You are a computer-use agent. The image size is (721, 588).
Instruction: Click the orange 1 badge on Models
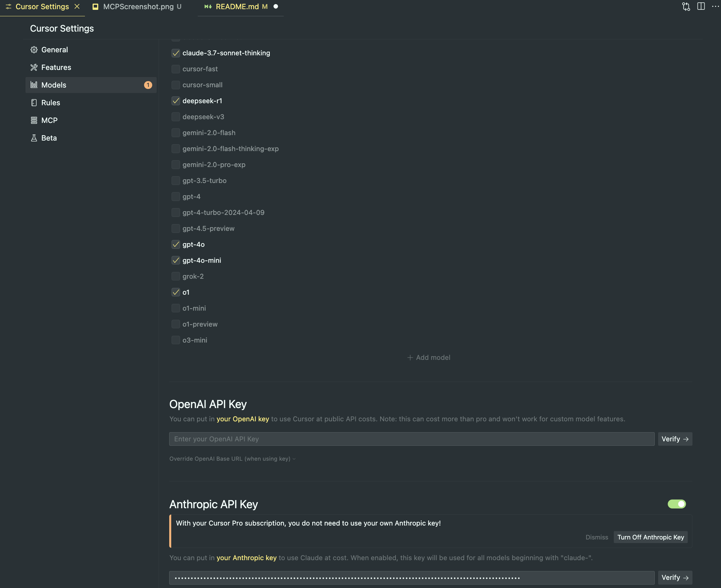click(148, 85)
